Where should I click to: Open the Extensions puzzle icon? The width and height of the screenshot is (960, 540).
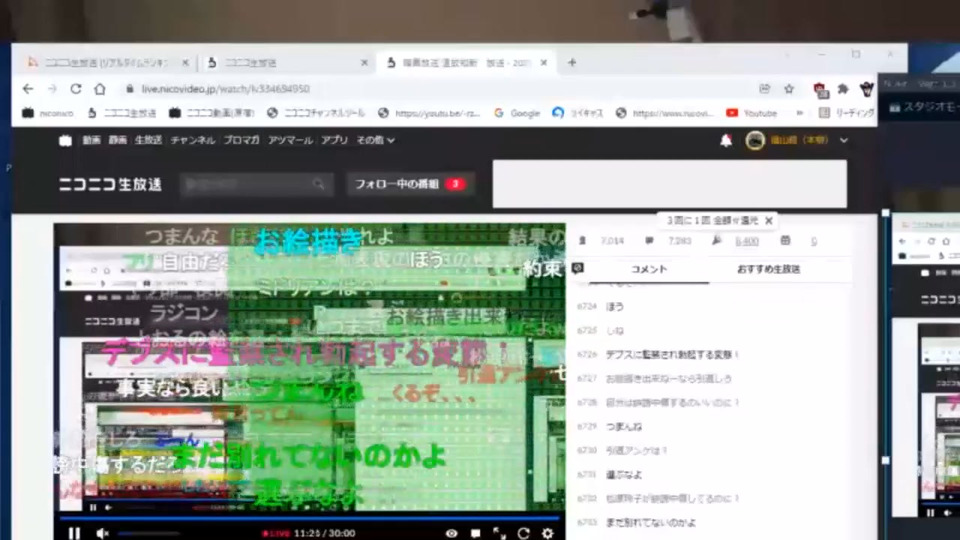point(843,89)
